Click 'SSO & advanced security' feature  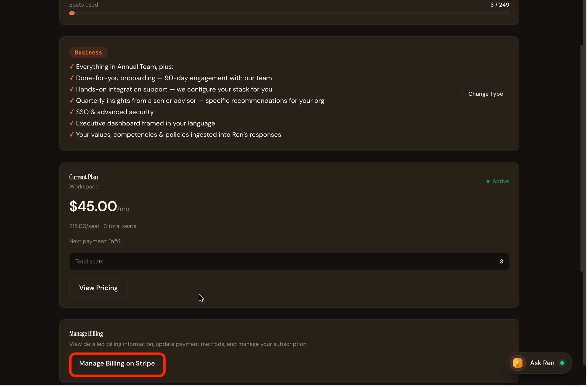coord(115,112)
